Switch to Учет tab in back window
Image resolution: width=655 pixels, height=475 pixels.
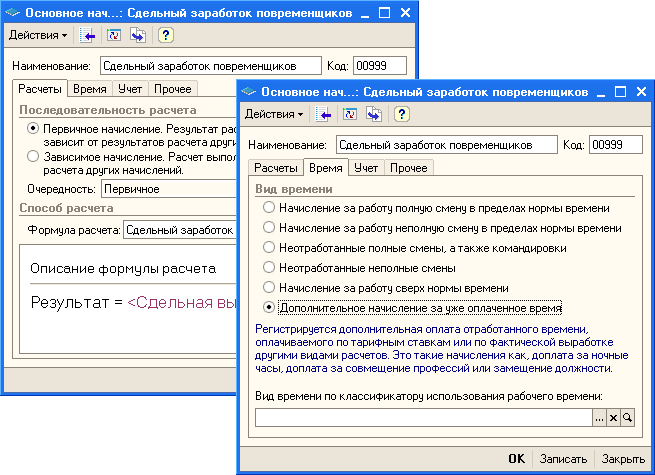pos(130,89)
